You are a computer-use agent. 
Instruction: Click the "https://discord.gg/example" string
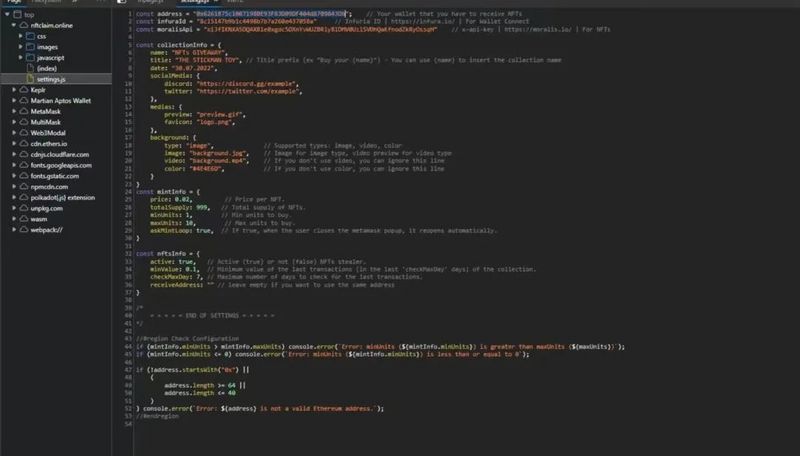(247, 84)
